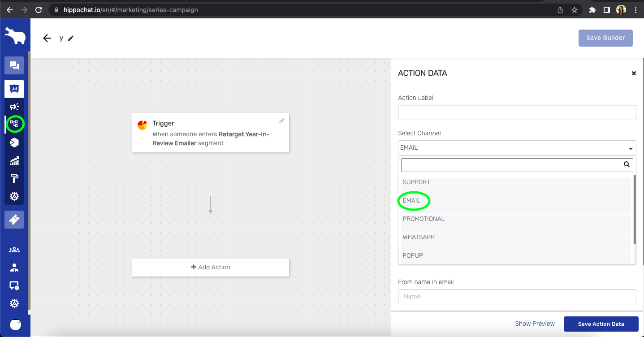Open the series campaign flow icon
This screenshot has height=337, width=644.
14,124
